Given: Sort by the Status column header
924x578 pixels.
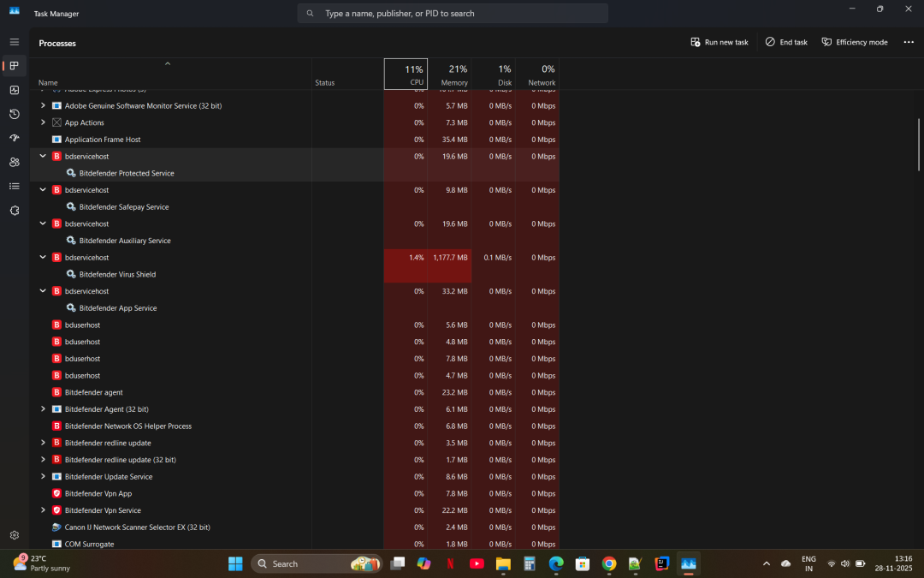Looking at the screenshot, I should (x=347, y=74).
